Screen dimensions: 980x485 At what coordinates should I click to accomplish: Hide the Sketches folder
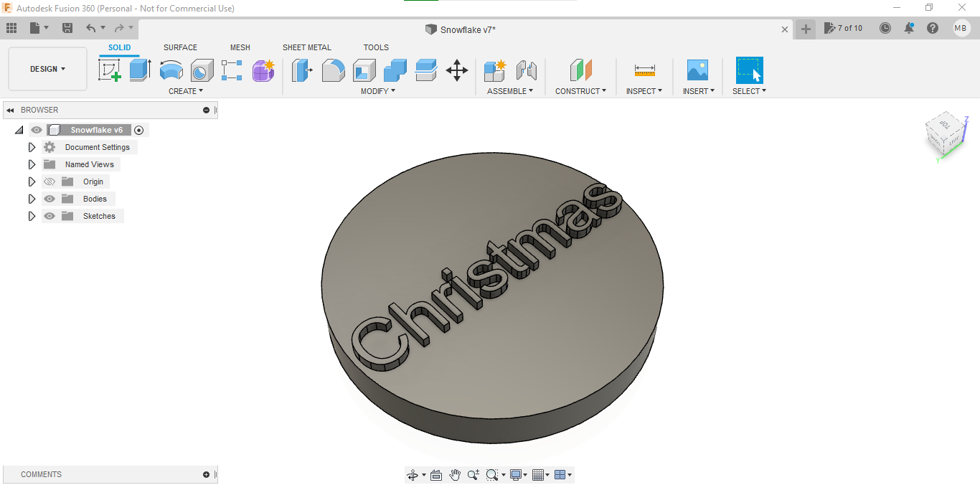pyautogui.click(x=50, y=216)
